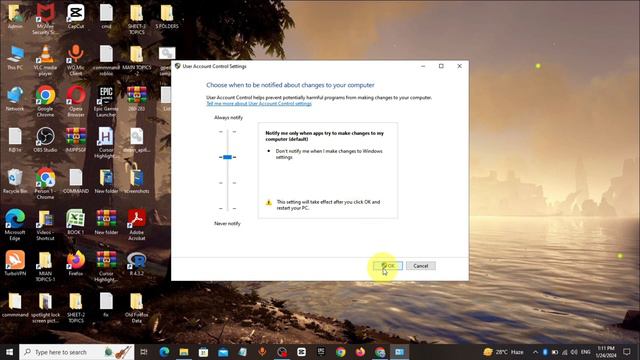Select Videos - Shortcut folder icon

45,225
